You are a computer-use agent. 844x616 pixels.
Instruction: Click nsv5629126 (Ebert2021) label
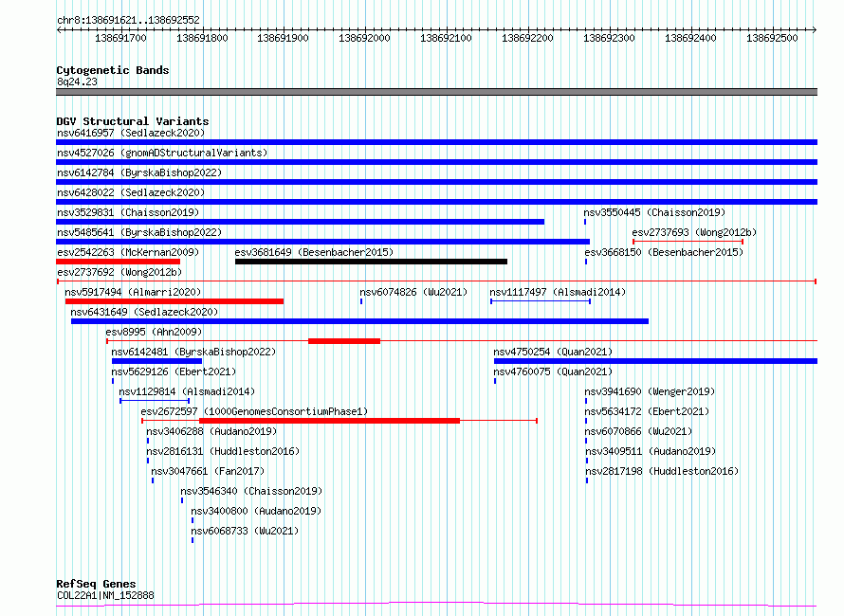(174, 371)
